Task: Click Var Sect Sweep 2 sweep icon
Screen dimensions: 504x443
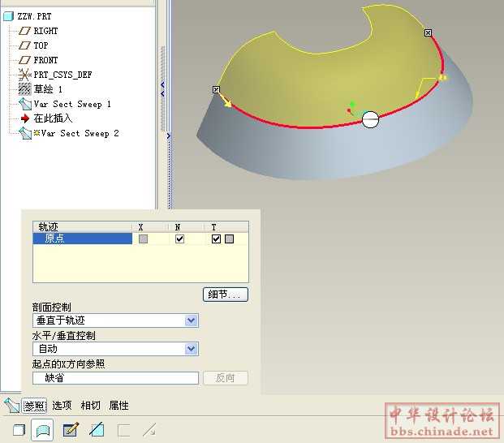Action: point(24,133)
